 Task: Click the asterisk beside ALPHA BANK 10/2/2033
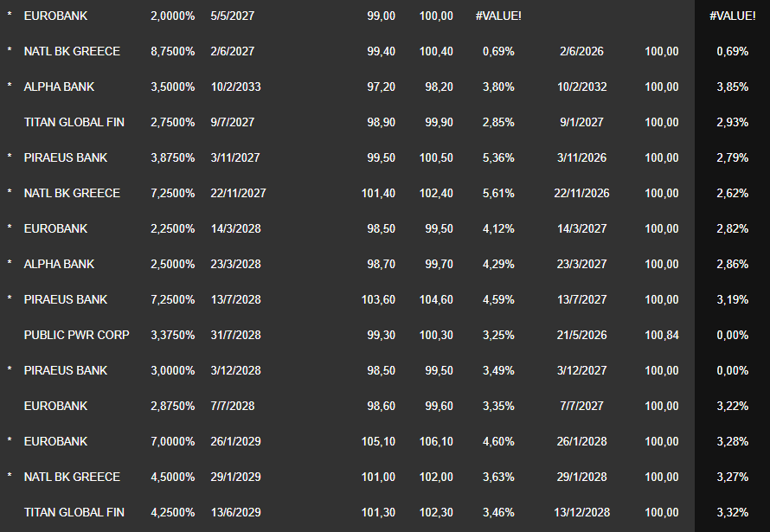click(10, 85)
